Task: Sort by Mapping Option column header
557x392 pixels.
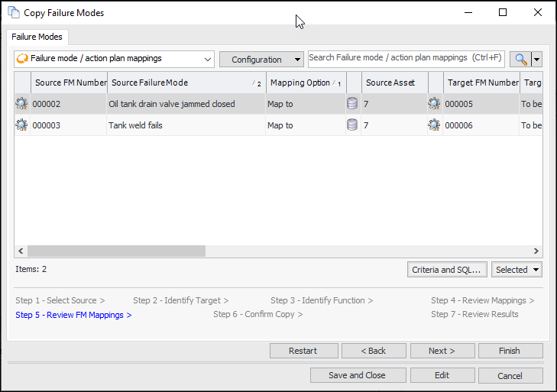Action: (306, 83)
